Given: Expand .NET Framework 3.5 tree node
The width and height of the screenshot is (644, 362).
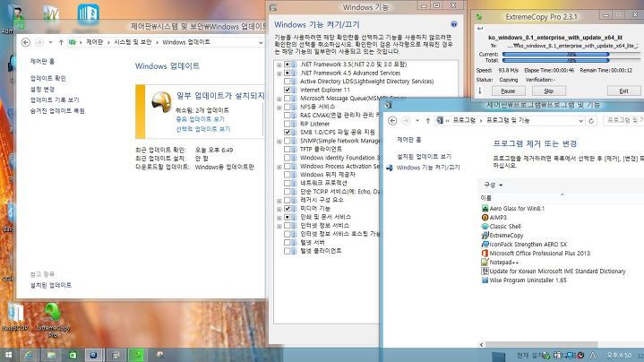Looking at the screenshot, I should click(279, 65).
